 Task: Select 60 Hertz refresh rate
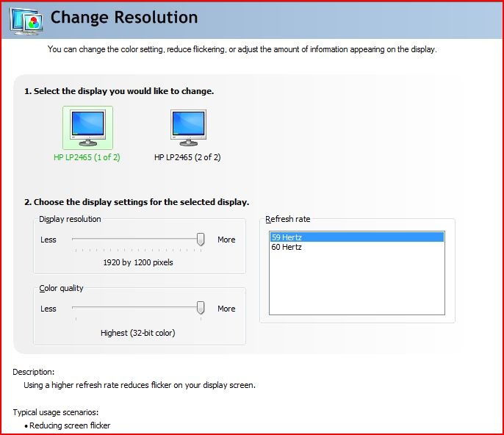(357, 247)
